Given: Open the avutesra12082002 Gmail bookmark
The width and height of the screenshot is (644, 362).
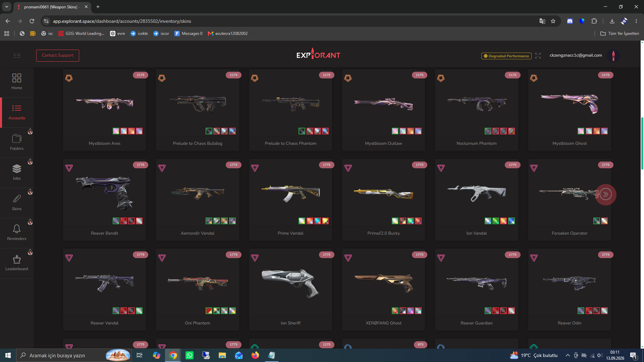Looking at the screenshot, I should (x=228, y=34).
